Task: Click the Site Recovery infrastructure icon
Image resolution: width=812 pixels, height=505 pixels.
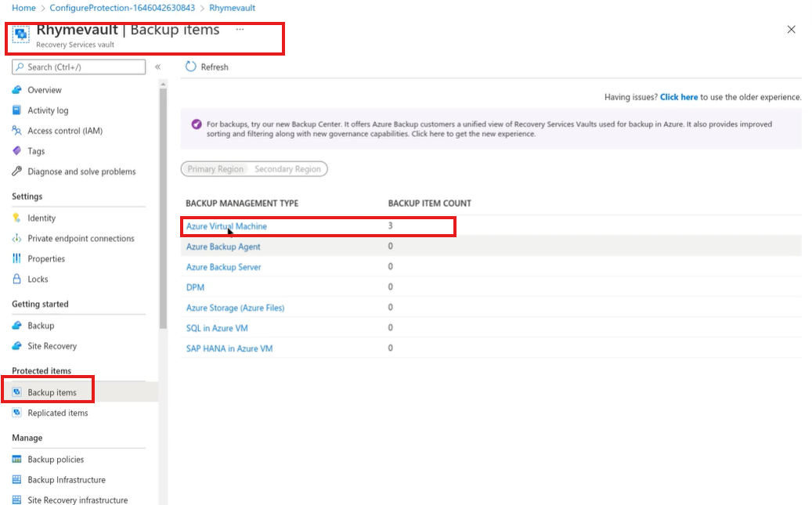Action: coord(17,500)
